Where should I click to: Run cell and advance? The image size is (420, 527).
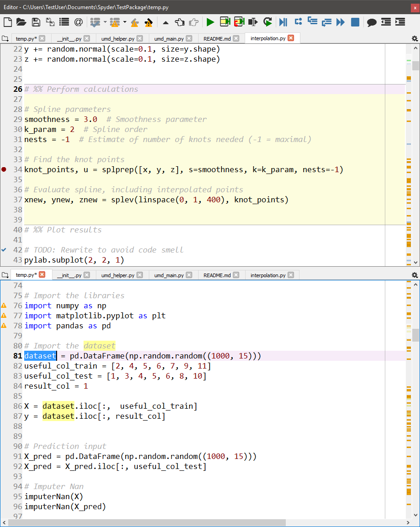239,22
